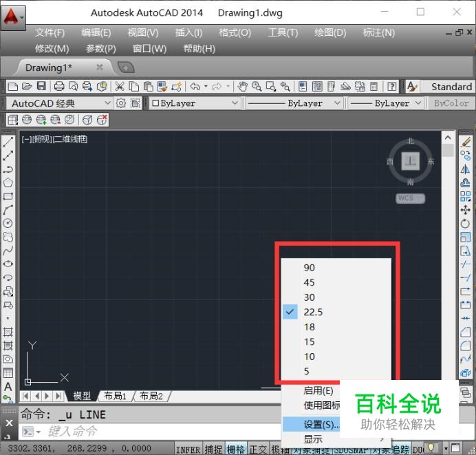The width and height of the screenshot is (476, 455).
Task: Toggle 对象追踪 object tracking in status bar
Action: click(391, 449)
